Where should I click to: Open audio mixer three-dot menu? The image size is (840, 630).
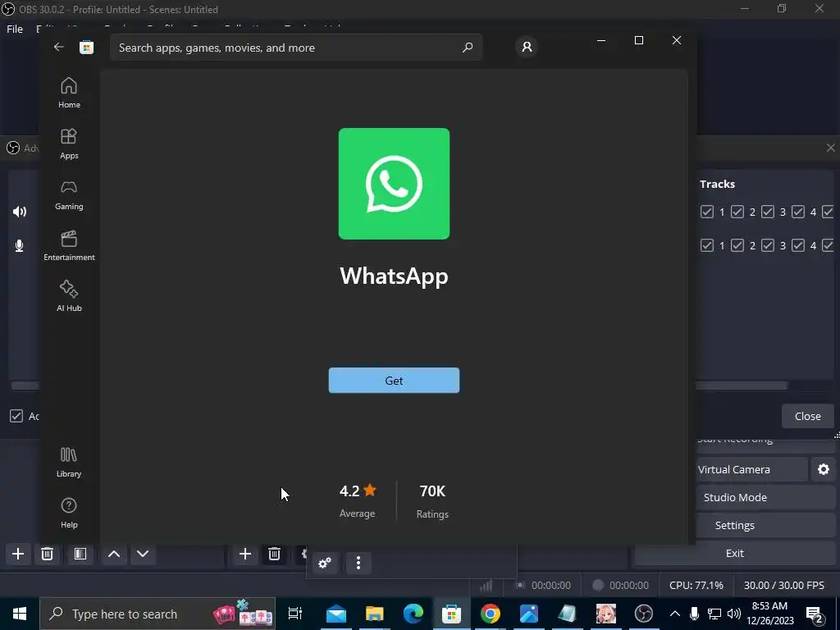[358, 563]
